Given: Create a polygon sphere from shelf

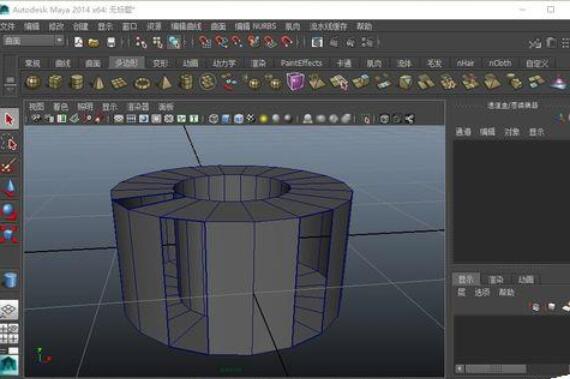Looking at the screenshot, I should tap(33, 82).
